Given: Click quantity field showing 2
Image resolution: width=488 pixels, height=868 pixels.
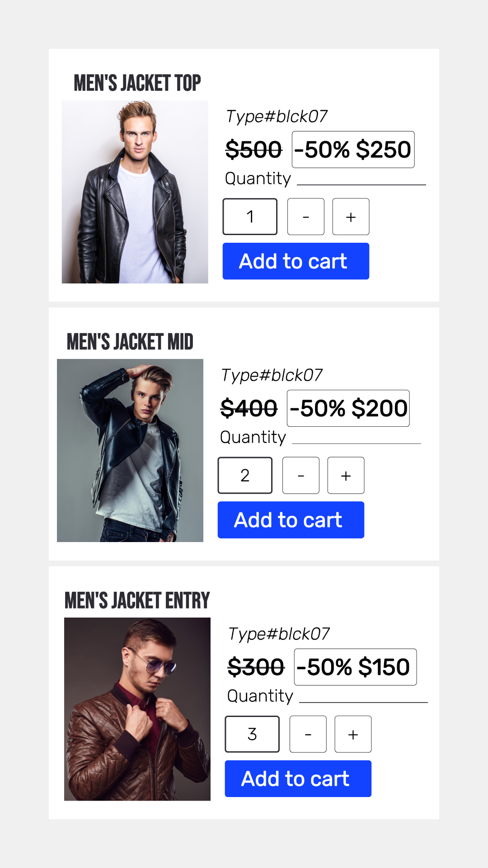Looking at the screenshot, I should tap(245, 475).
